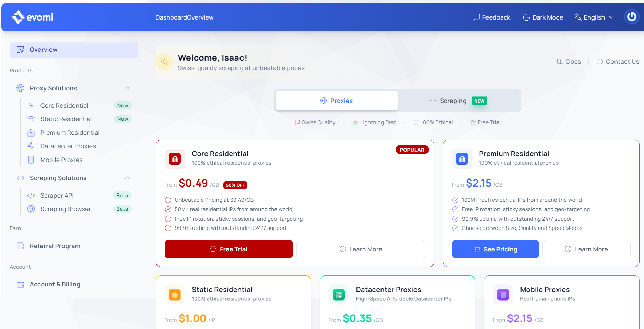Click the "Unbeatable Pricing at $0.49/GB" text
The width and height of the screenshot is (644, 329).
point(214,200)
